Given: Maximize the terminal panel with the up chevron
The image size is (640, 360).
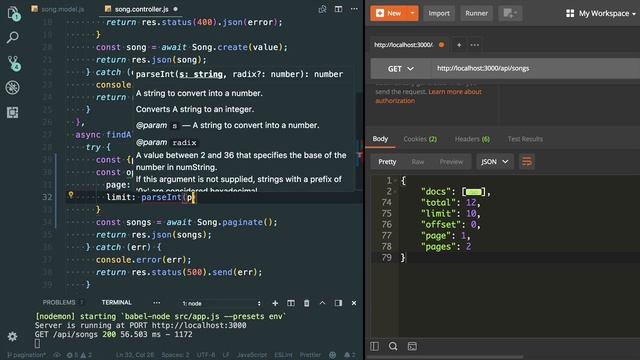Looking at the screenshot, I should [x=322, y=303].
